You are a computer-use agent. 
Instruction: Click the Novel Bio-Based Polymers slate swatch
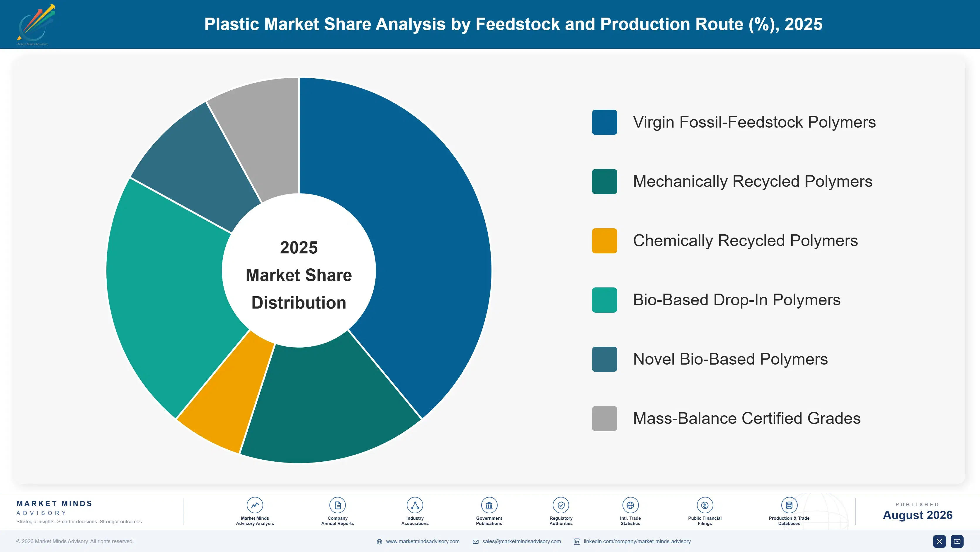click(x=604, y=359)
